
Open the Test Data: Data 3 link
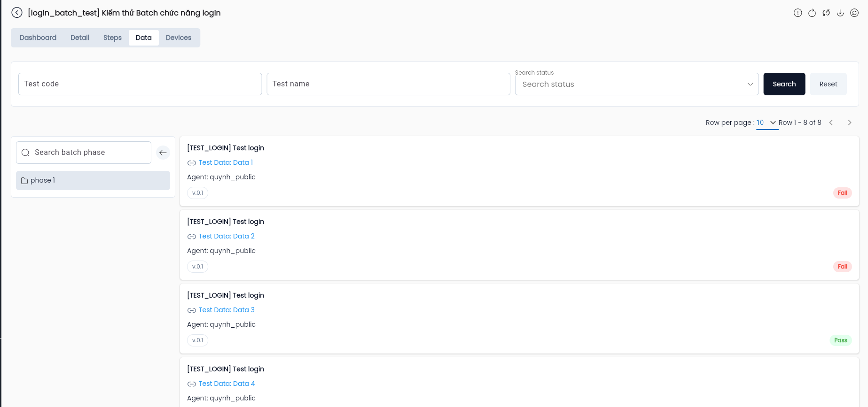click(x=227, y=310)
